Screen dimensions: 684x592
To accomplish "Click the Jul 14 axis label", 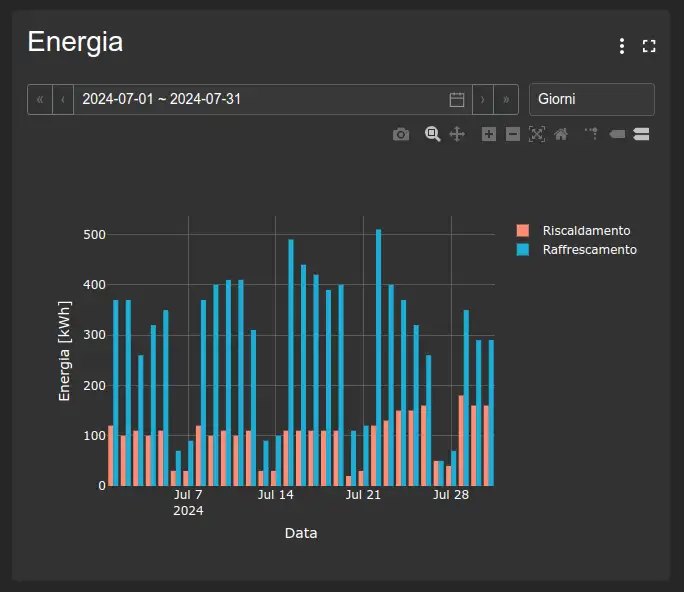I will (x=275, y=495).
